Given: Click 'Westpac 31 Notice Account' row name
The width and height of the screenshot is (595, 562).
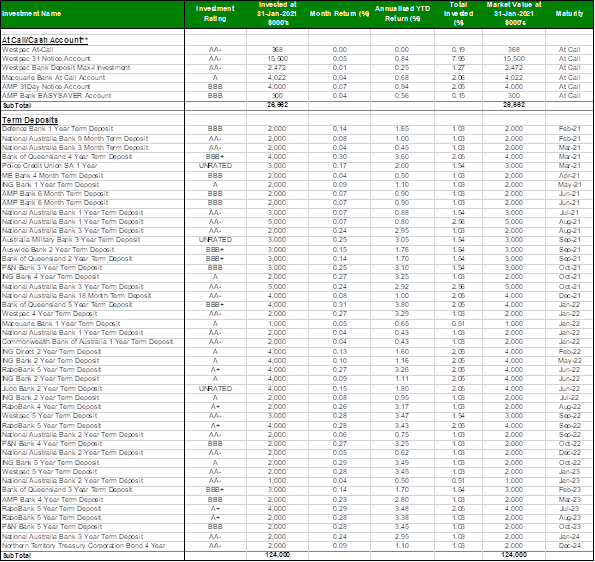Looking at the screenshot, I should point(46,59).
